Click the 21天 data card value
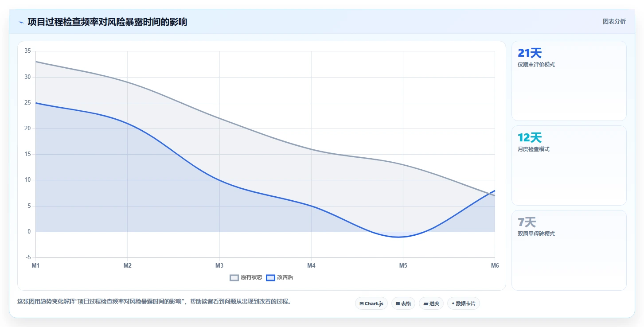This screenshot has height=327, width=644. click(x=530, y=53)
